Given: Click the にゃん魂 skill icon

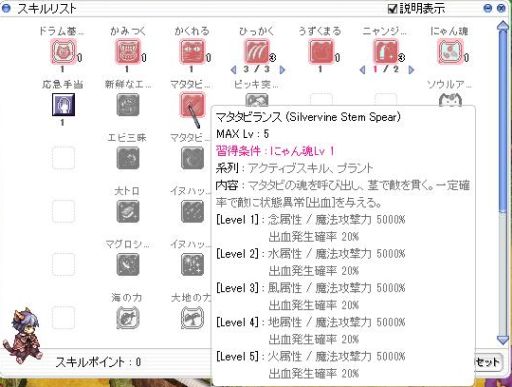Looking at the screenshot, I should tap(450, 51).
